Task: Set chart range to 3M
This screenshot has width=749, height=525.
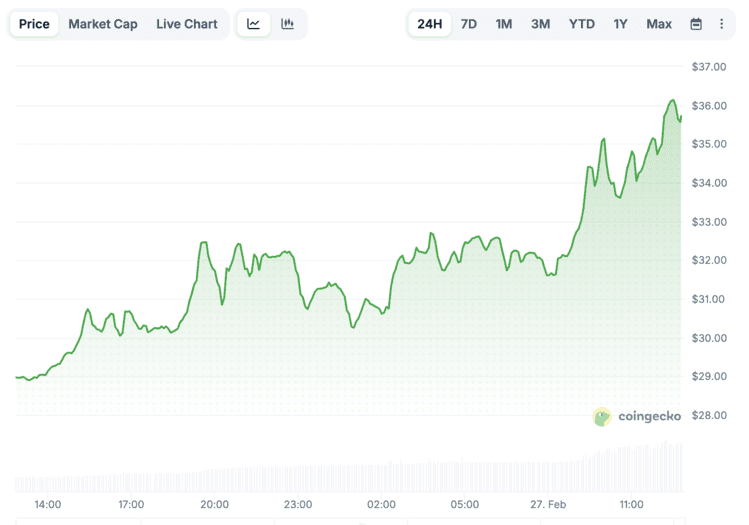Action: click(x=540, y=24)
